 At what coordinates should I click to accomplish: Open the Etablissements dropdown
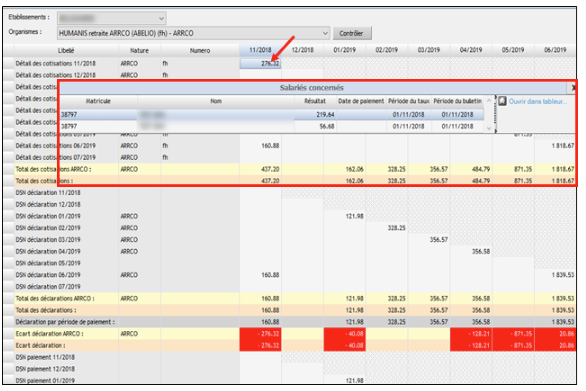tap(112, 18)
